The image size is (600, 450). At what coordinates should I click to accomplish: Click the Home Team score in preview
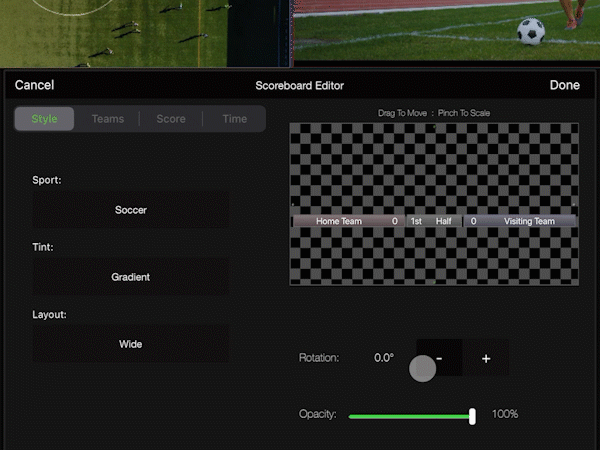[394, 221]
